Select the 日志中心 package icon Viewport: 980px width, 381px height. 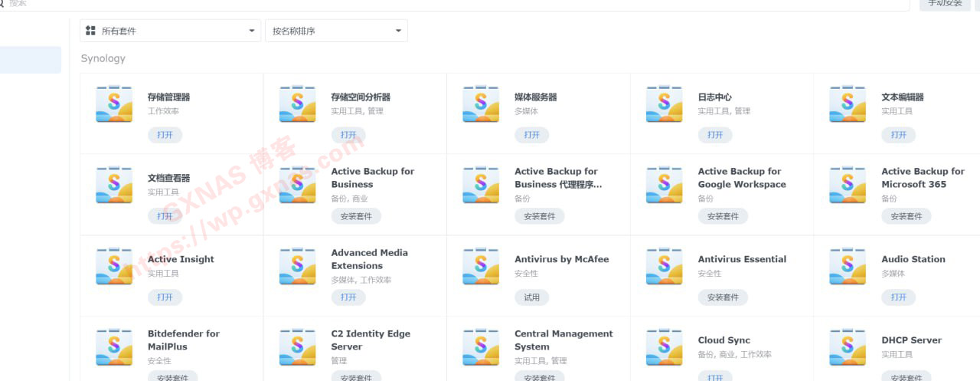(664, 103)
